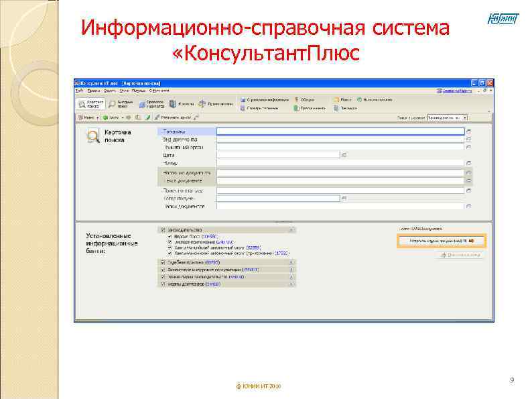Open Правовой навигатор from the toolbar
Screen dimensions: 532x399
click(x=151, y=104)
